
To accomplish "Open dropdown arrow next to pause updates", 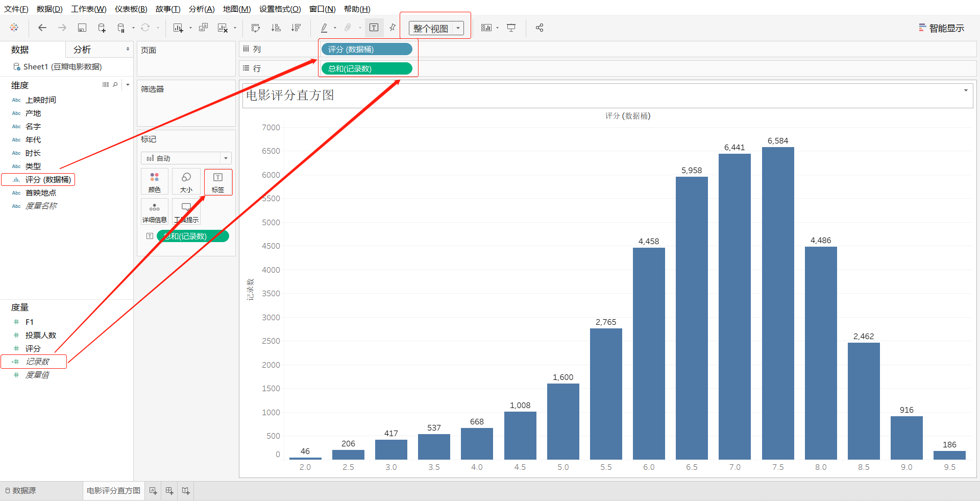I will pos(133,28).
